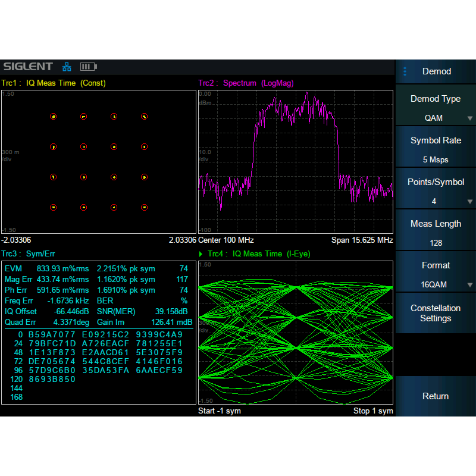The height and width of the screenshot is (476, 476).
Task: Open the Format 16QAM dropdown
Action: (436, 274)
